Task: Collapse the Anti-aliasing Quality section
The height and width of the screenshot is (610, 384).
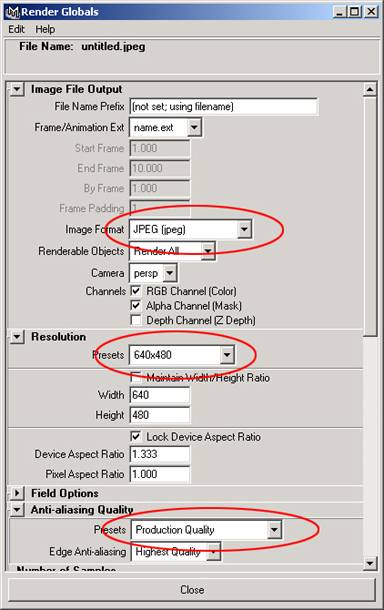Action: (17, 510)
